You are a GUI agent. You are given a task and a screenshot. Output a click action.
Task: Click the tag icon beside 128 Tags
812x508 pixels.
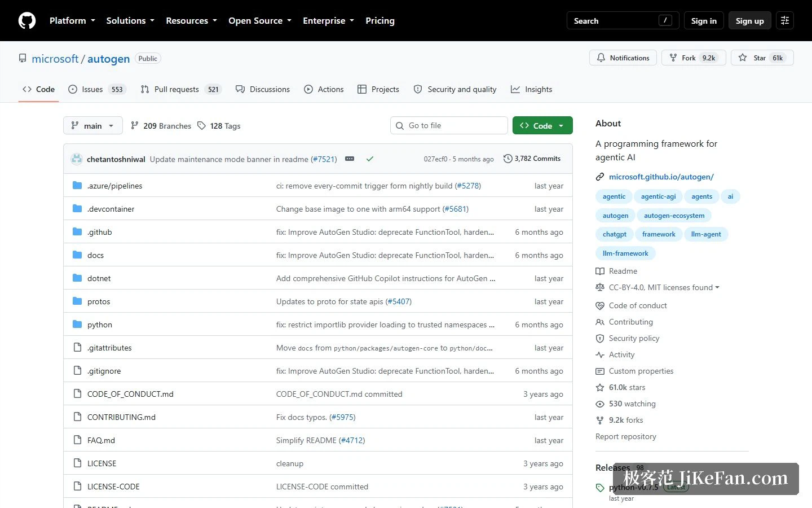(201, 126)
